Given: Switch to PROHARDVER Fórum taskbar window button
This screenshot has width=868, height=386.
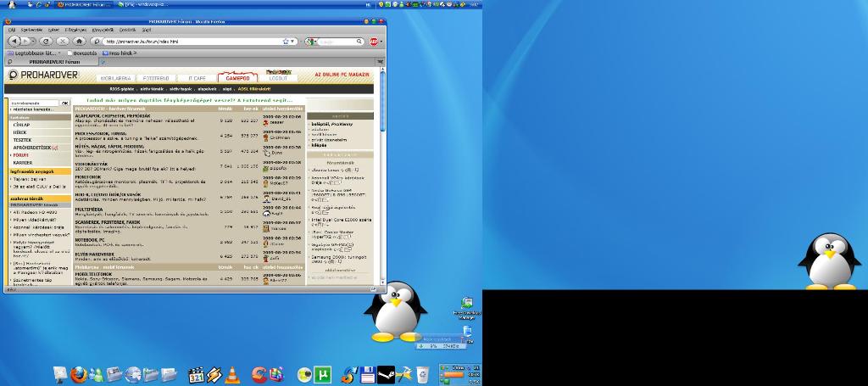Looking at the screenshot, I should coord(86,4).
